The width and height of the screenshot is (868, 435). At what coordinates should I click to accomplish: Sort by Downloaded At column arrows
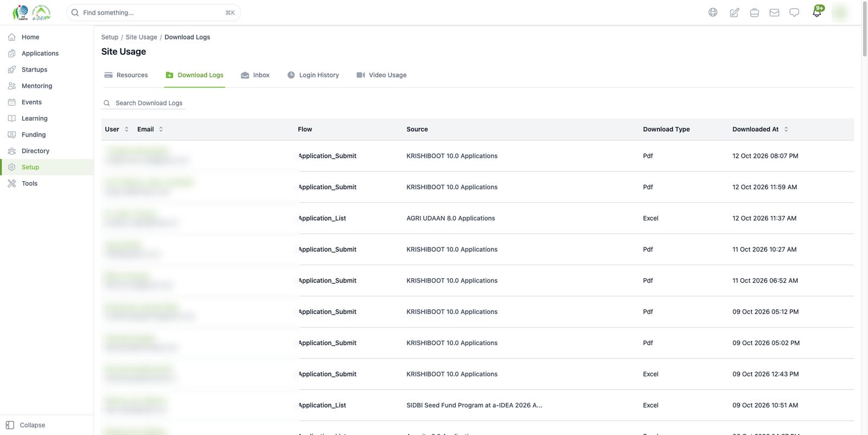[786, 129]
